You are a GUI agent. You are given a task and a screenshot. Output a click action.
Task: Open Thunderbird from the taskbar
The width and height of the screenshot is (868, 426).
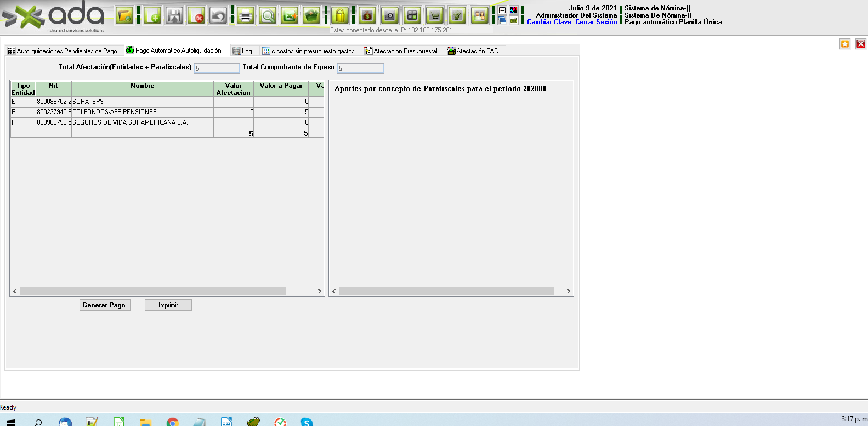click(65, 422)
